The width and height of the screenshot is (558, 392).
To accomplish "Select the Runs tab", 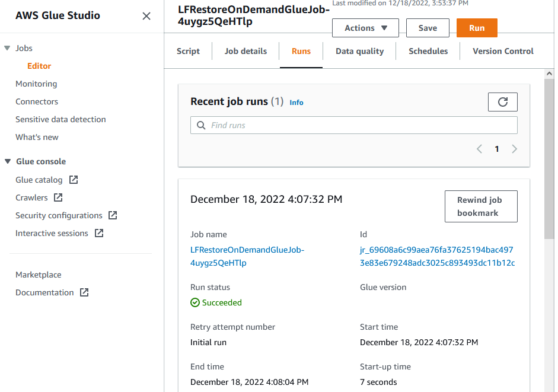I will 301,51.
